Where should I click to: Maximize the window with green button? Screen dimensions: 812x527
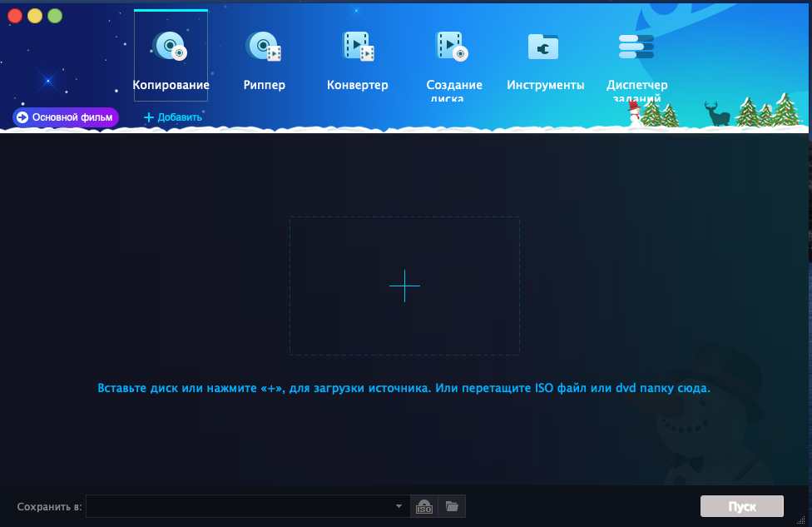pos(55,15)
